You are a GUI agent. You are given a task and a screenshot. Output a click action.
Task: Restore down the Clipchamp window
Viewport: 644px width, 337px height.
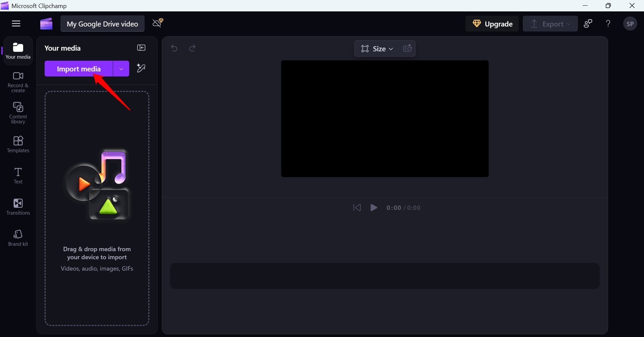pos(608,6)
